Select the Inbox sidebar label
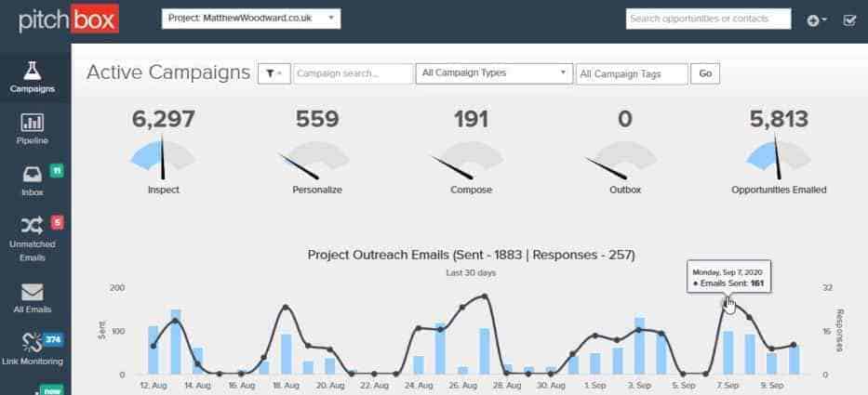Image resolution: width=868 pixels, height=395 pixels. tap(33, 192)
